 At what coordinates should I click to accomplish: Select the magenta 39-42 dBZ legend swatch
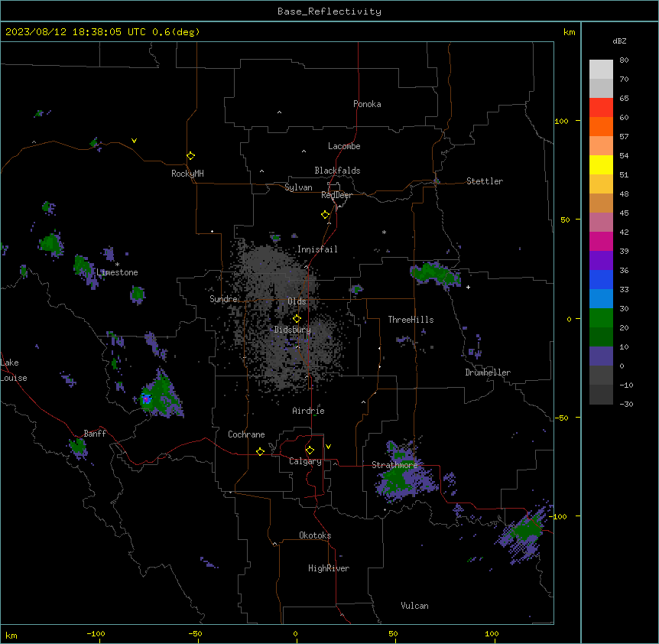coord(601,241)
